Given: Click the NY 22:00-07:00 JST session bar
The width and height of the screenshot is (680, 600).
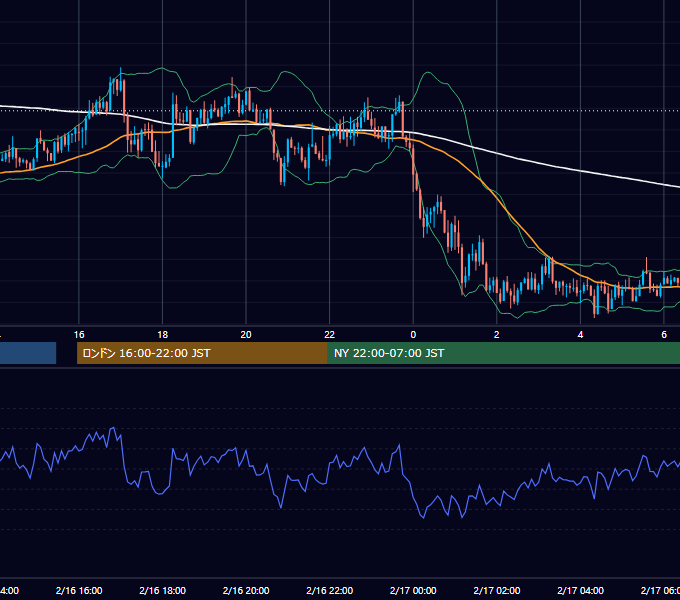Looking at the screenshot, I should click(x=503, y=353).
